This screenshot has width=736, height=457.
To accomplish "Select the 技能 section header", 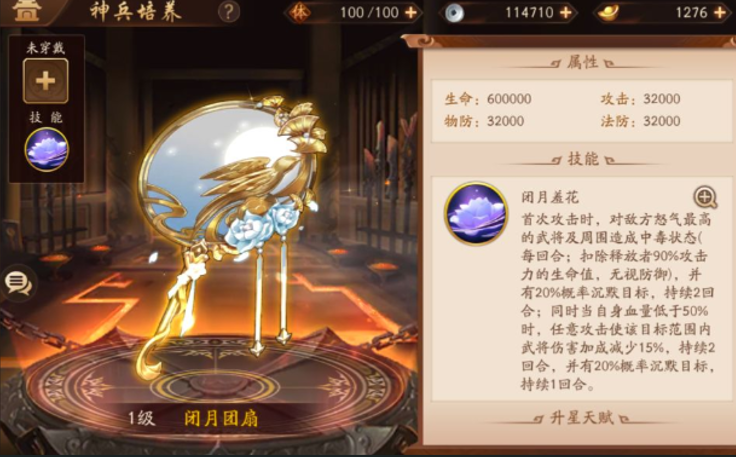I will (x=583, y=159).
